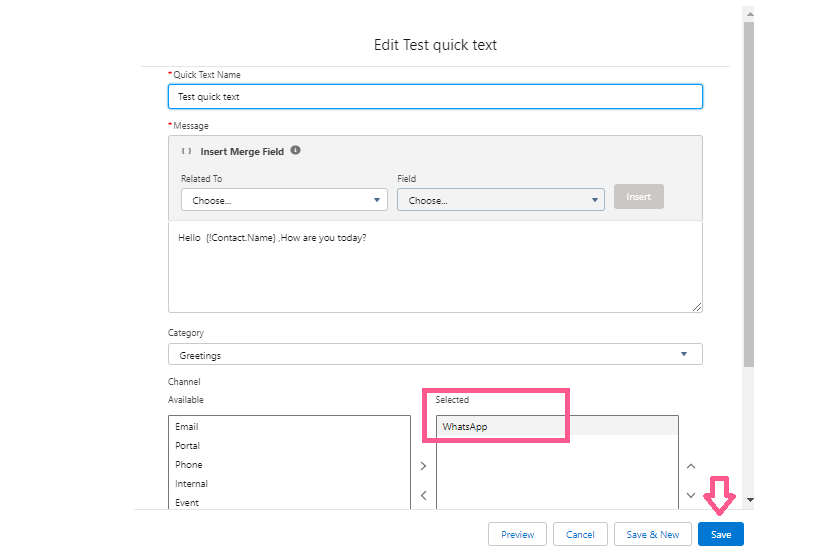Viewport: 819px width, 549px height.
Task: Click the vertical scrollbar thumb
Action: pos(749,200)
